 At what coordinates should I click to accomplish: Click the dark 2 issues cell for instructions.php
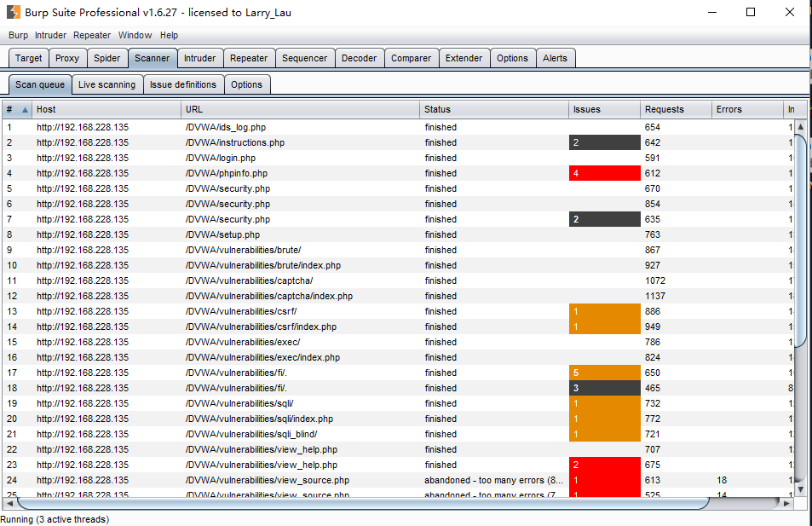tap(604, 142)
